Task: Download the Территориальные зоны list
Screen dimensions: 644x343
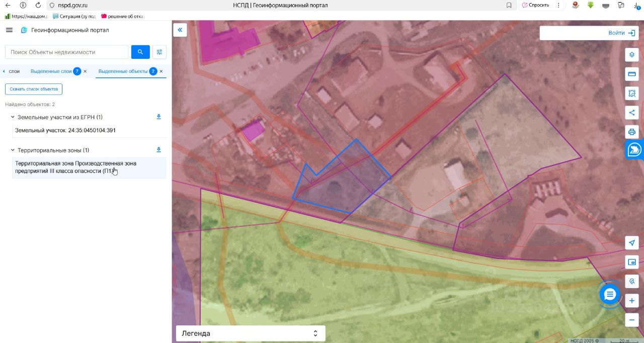Action: click(158, 150)
